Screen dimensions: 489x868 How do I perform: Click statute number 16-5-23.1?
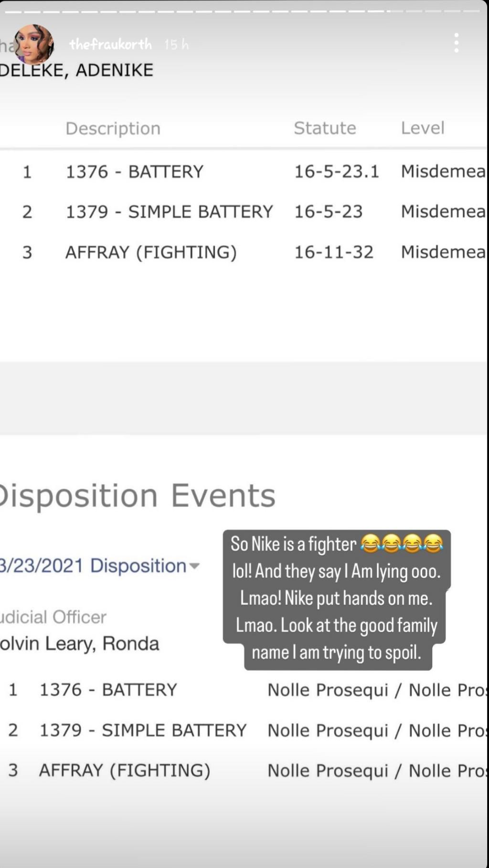336,171
